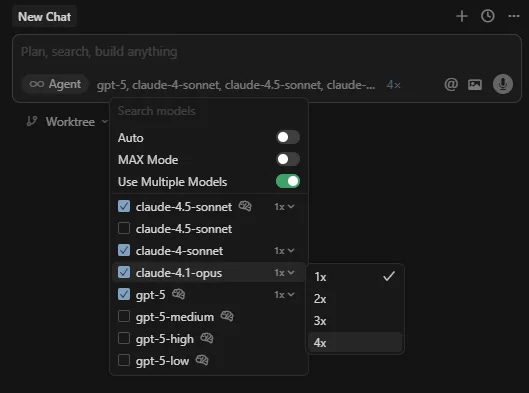The image size is (529, 393).
Task: Expand the Worktree dropdown
Action: click(x=67, y=121)
